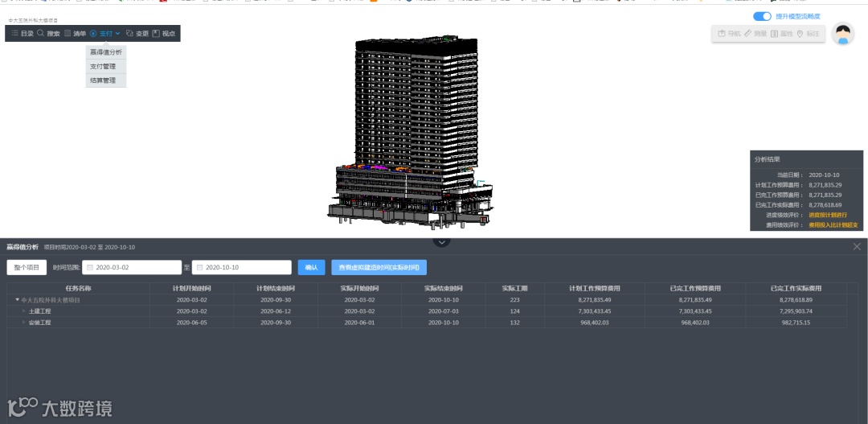
Task: Click calendar icon in end date field
Action: (200, 268)
